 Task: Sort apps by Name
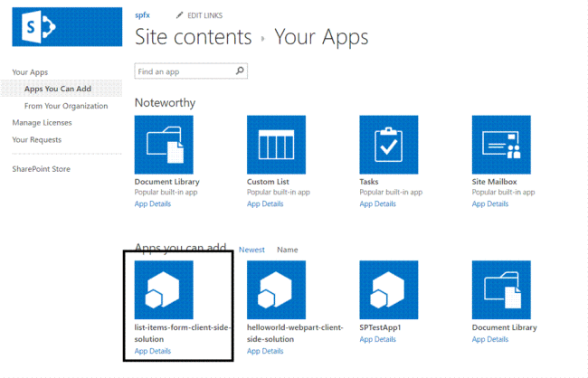tap(288, 250)
